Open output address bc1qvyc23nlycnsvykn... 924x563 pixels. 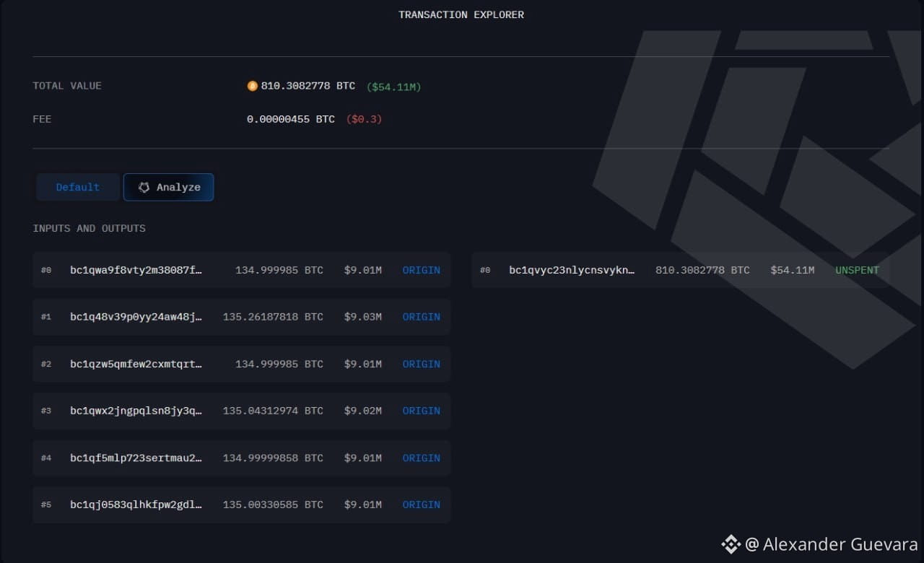tap(572, 270)
